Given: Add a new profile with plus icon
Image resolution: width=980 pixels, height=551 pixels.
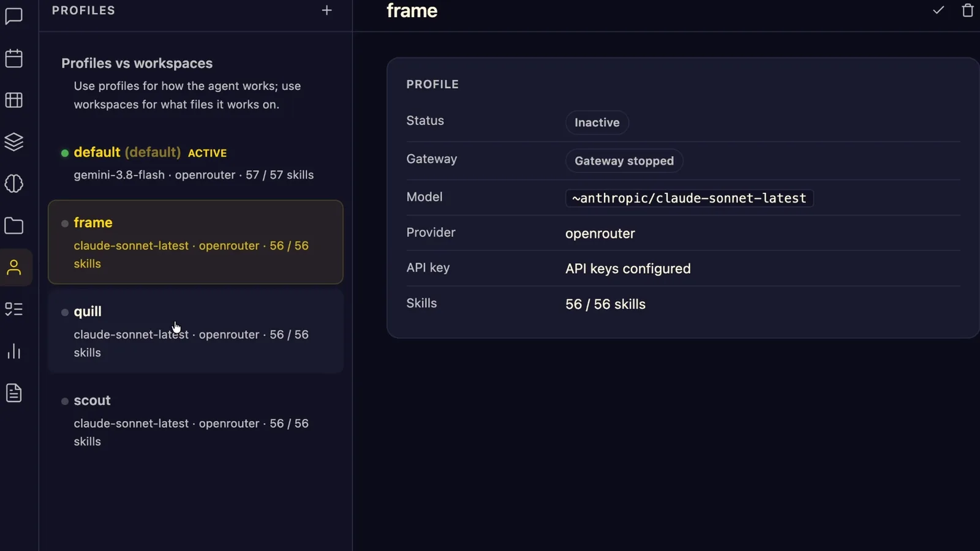Looking at the screenshot, I should [327, 10].
